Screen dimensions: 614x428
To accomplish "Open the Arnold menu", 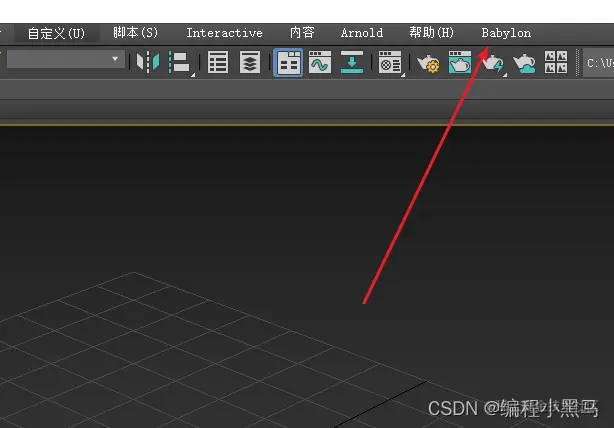I will pos(362,33).
